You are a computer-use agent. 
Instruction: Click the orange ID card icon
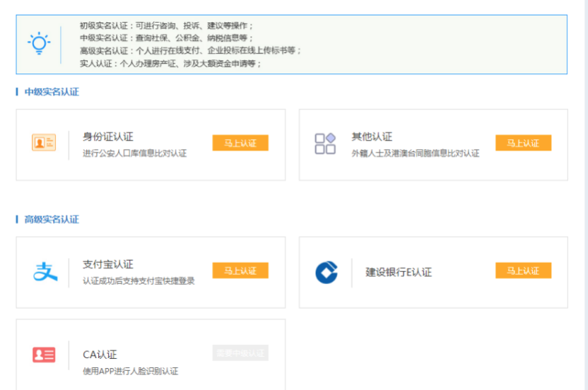43,143
